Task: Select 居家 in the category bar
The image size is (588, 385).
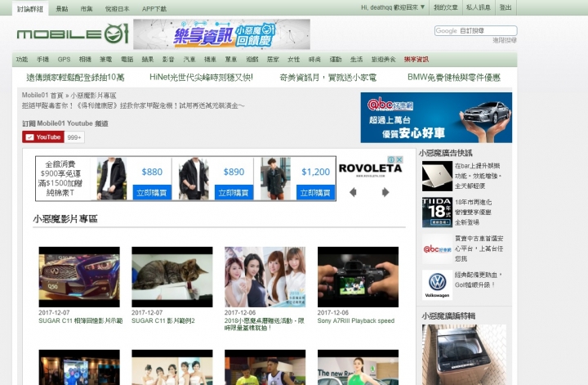Action: pyautogui.click(x=273, y=60)
